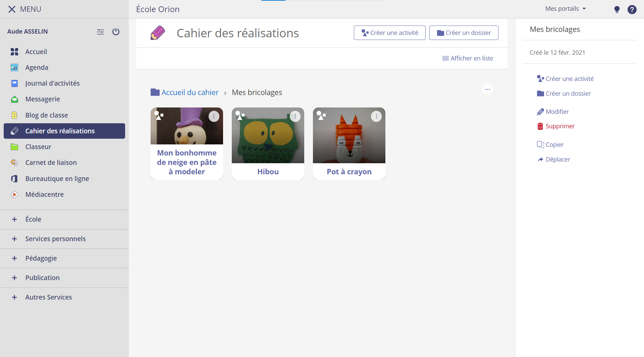This screenshot has height=357, width=644.
Task: Click the logout power icon
Action: click(x=116, y=32)
